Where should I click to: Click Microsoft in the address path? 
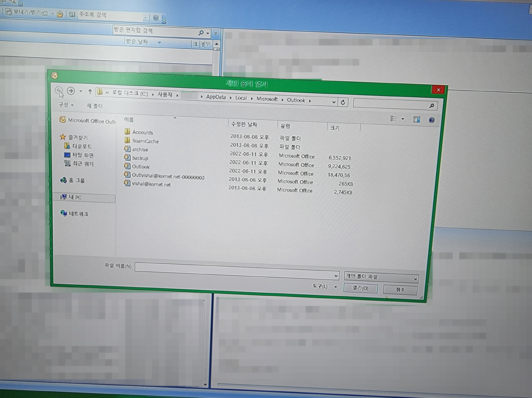267,99
